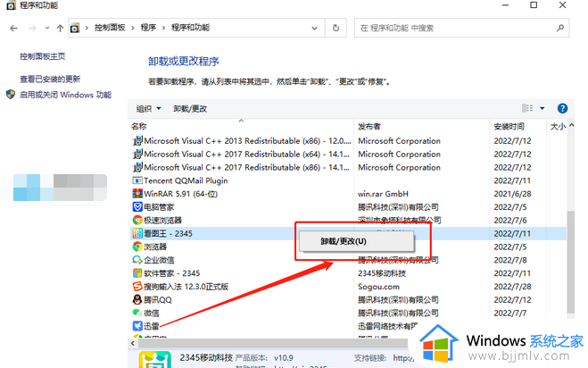Select Visual C++ 2017 Redistributable (x64) icon

click(137, 154)
